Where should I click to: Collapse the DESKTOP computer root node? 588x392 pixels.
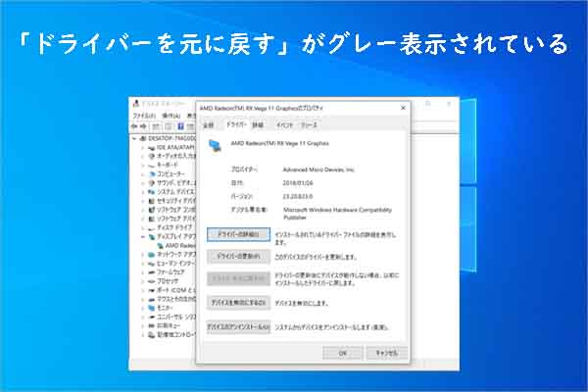pyautogui.click(x=134, y=138)
